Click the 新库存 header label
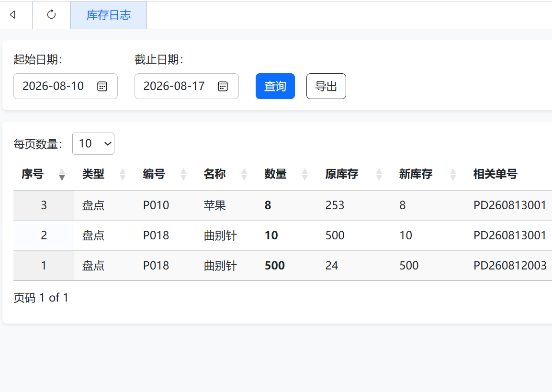This screenshot has height=392, width=552. point(416,174)
